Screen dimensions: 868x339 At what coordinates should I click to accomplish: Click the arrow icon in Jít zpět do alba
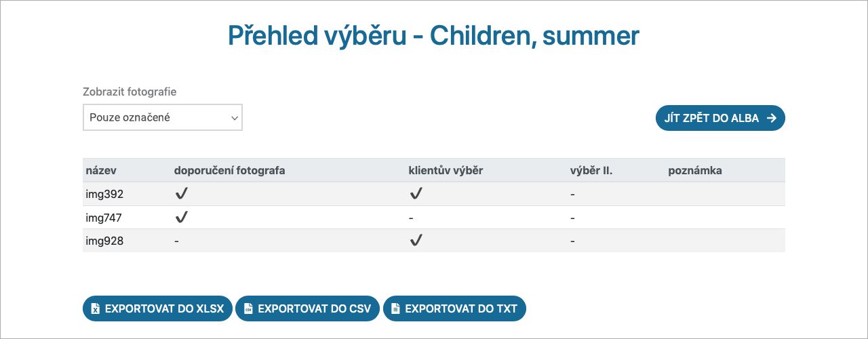click(771, 118)
